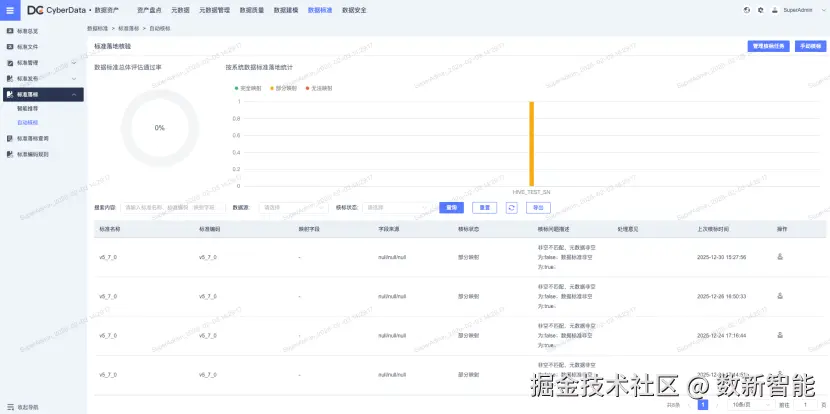830x414 pixels.
Task: Click the 手动核标 button
Action: [x=810, y=46]
